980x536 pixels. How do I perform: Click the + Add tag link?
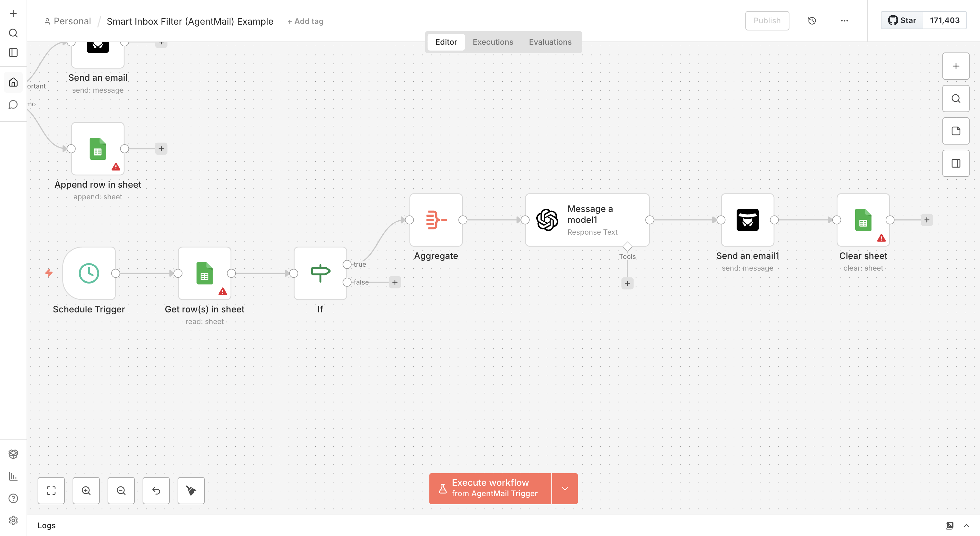pyautogui.click(x=305, y=21)
